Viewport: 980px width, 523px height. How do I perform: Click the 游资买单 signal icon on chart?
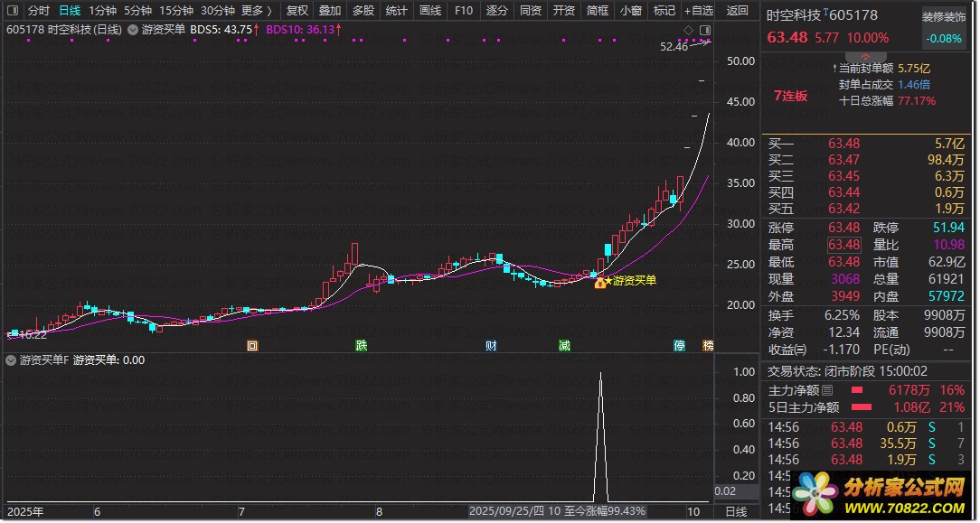coord(599,283)
